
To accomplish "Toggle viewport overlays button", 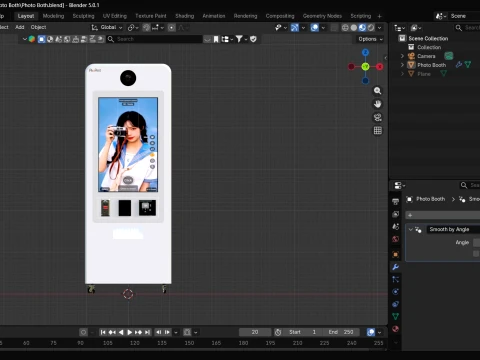I will tap(314, 28).
